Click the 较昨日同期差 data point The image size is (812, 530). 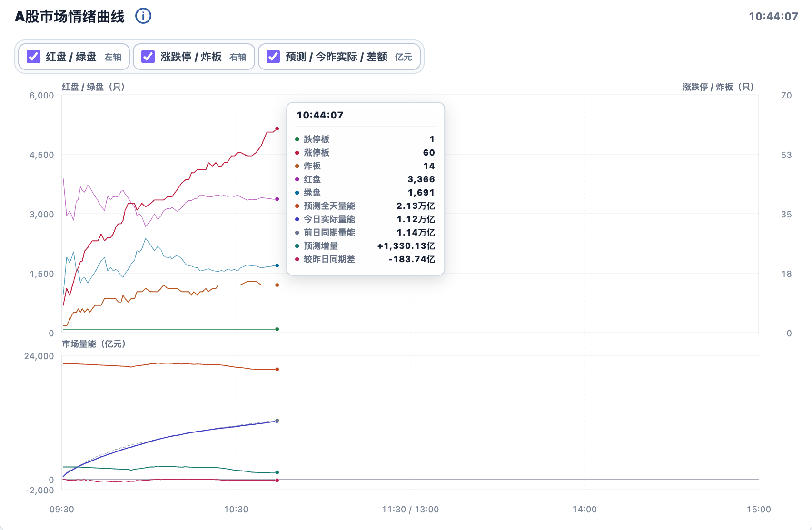277,480
